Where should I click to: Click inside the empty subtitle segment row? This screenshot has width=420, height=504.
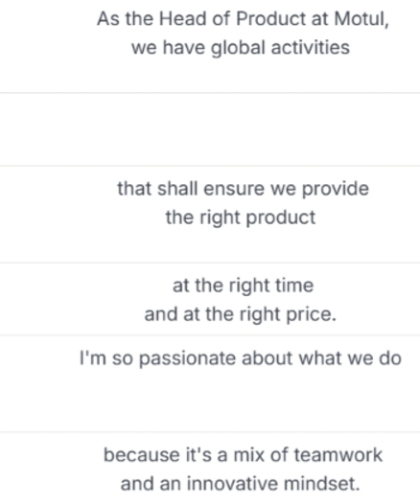click(x=210, y=129)
